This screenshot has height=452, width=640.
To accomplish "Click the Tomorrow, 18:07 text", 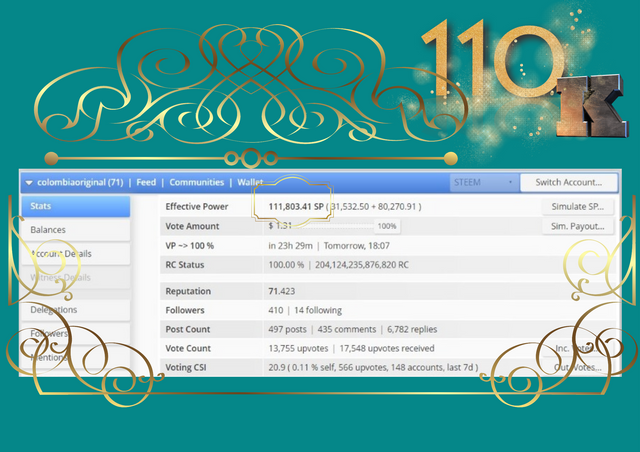I will coord(357,246).
